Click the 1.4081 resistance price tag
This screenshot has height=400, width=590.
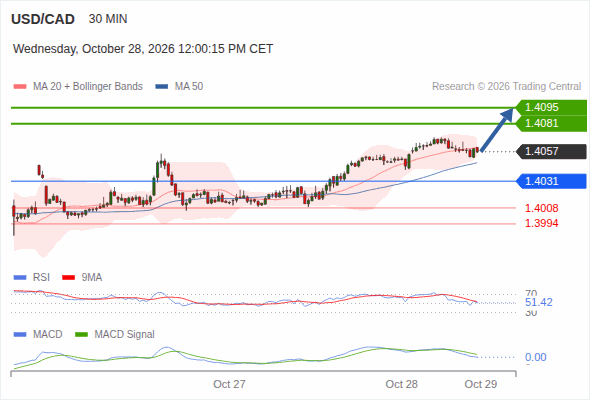(x=551, y=123)
